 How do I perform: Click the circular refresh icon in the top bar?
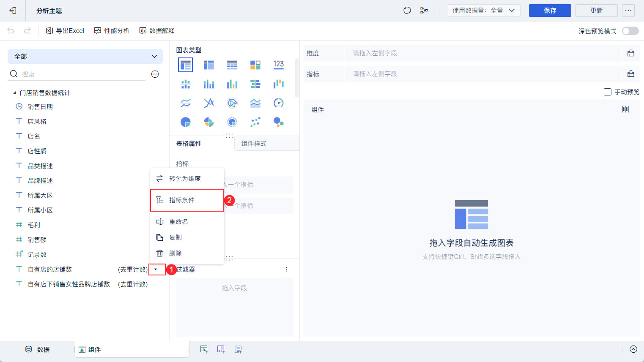407,11
